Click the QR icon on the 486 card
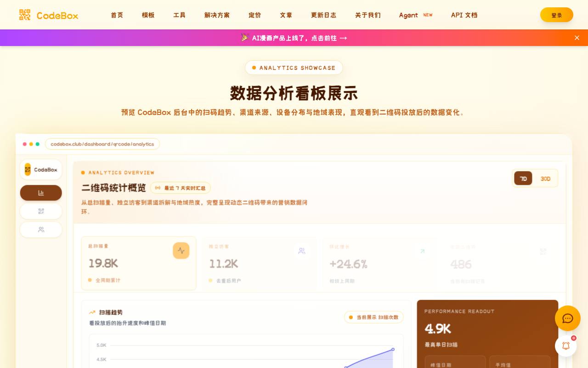 543,251
